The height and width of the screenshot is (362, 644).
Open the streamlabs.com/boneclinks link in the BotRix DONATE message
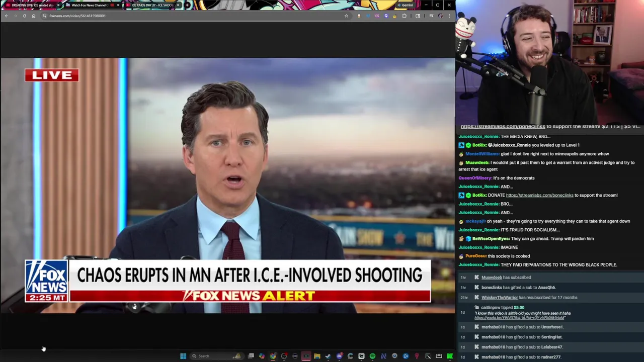pyautogui.click(x=539, y=195)
